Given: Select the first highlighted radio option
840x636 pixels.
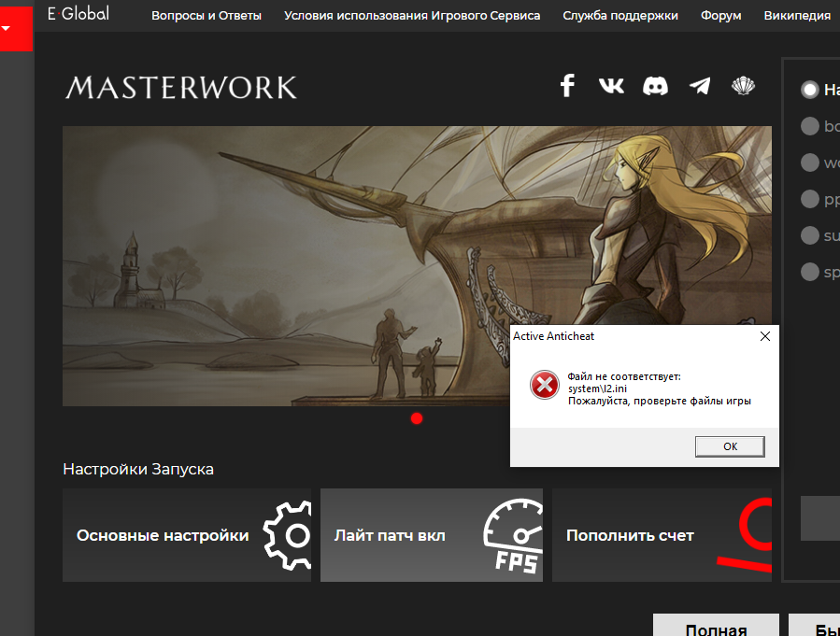Looking at the screenshot, I should tap(809, 90).
